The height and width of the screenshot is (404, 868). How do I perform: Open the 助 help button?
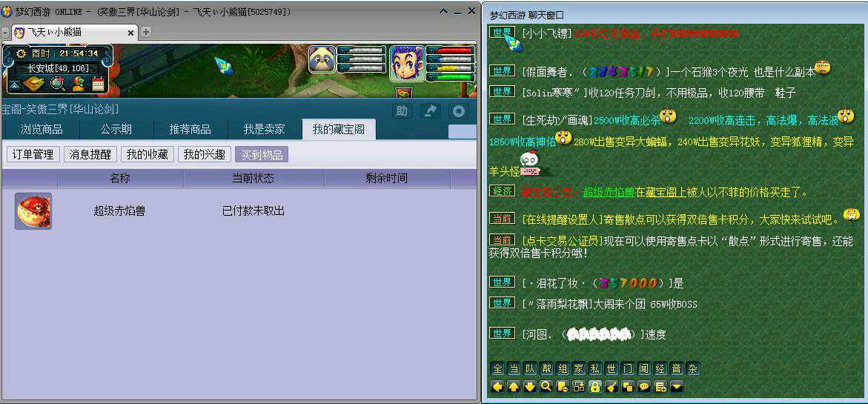pos(402,111)
